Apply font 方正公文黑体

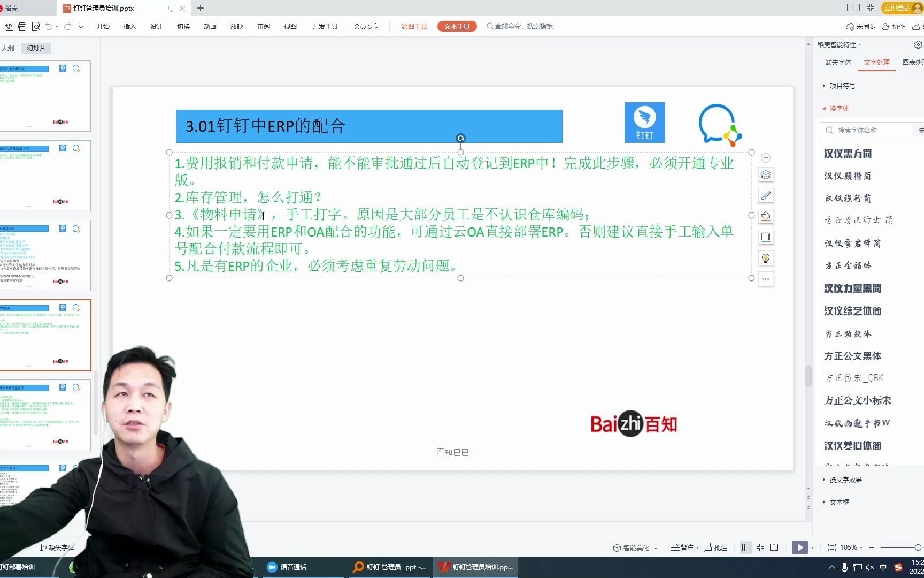[x=853, y=356]
